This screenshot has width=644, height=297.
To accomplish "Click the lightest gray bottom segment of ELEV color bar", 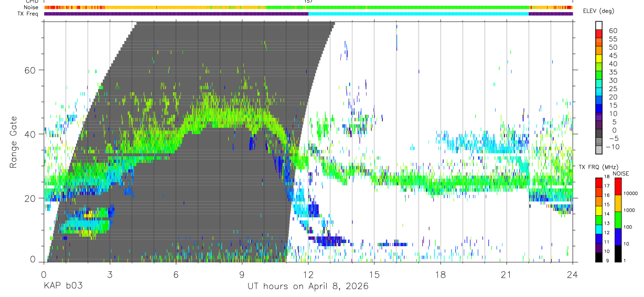I will [x=599, y=149].
